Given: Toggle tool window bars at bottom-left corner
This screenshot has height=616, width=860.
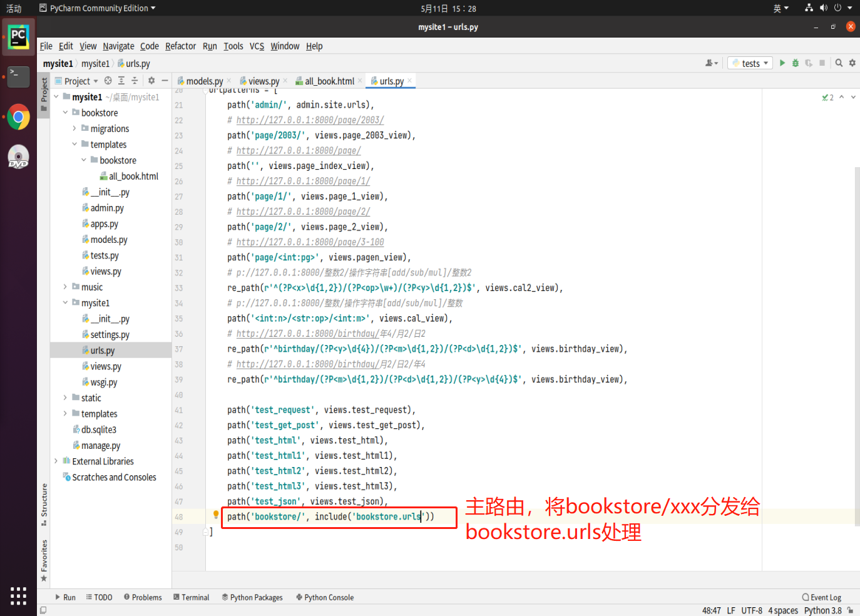Looking at the screenshot, I should tap(43, 610).
